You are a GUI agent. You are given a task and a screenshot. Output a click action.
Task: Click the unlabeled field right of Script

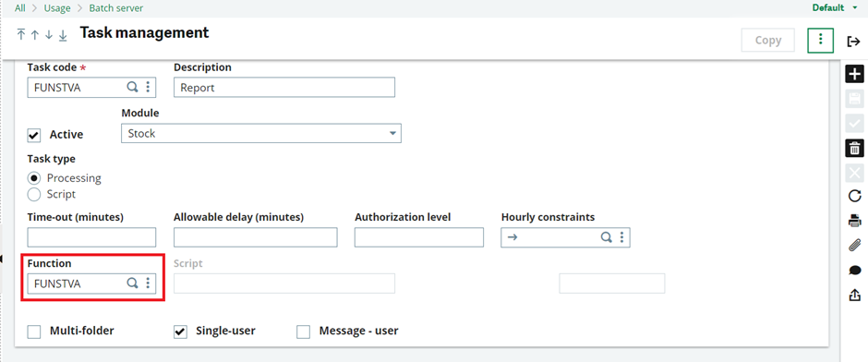[x=611, y=284]
